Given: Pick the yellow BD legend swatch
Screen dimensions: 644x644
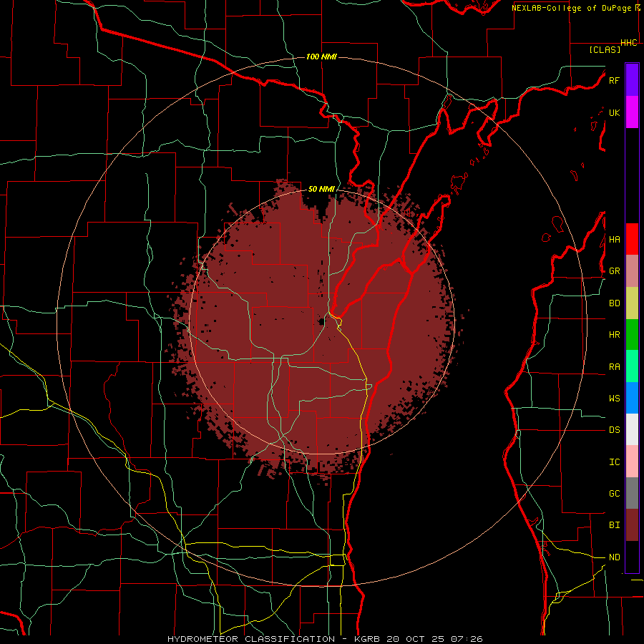Looking at the screenshot, I should click(632, 303).
